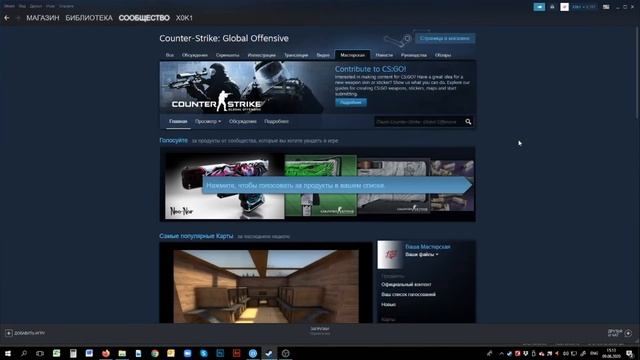
Task: Switch to the Скриншоты hub tab
Action: [x=227, y=55]
